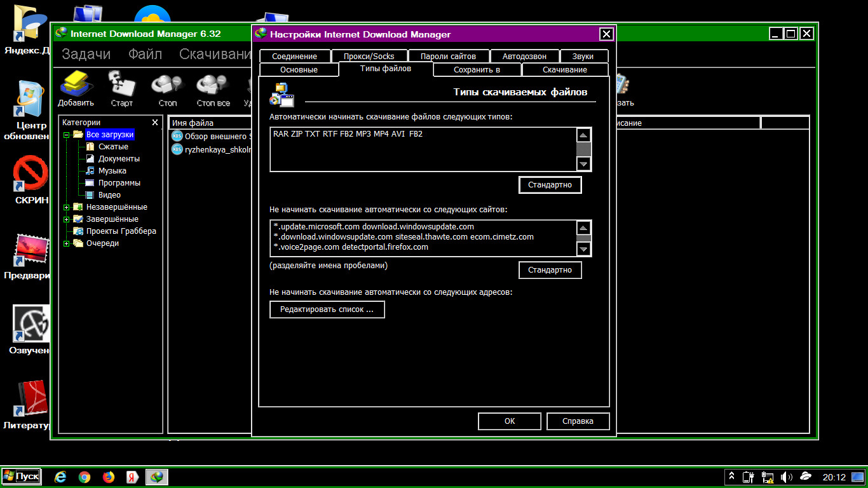Switch to the Основные tab
The height and width of the screenshot is (488, 868).
click(299, 69)
